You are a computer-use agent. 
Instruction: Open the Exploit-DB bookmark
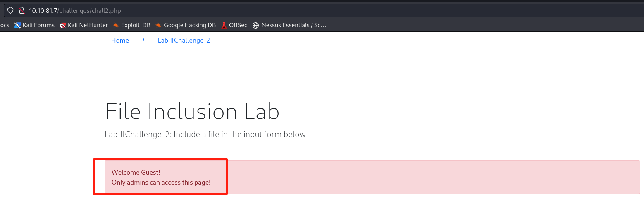(131, 25)
